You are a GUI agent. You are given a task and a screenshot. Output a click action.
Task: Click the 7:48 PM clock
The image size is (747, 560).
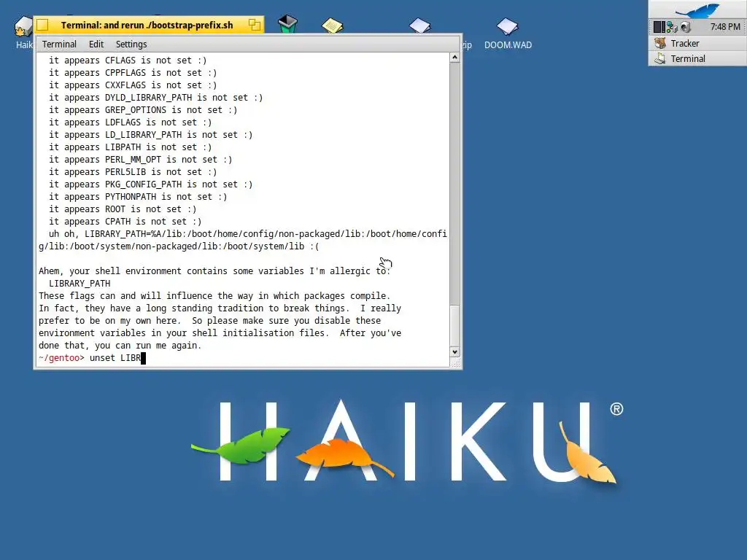click(725, 27)
